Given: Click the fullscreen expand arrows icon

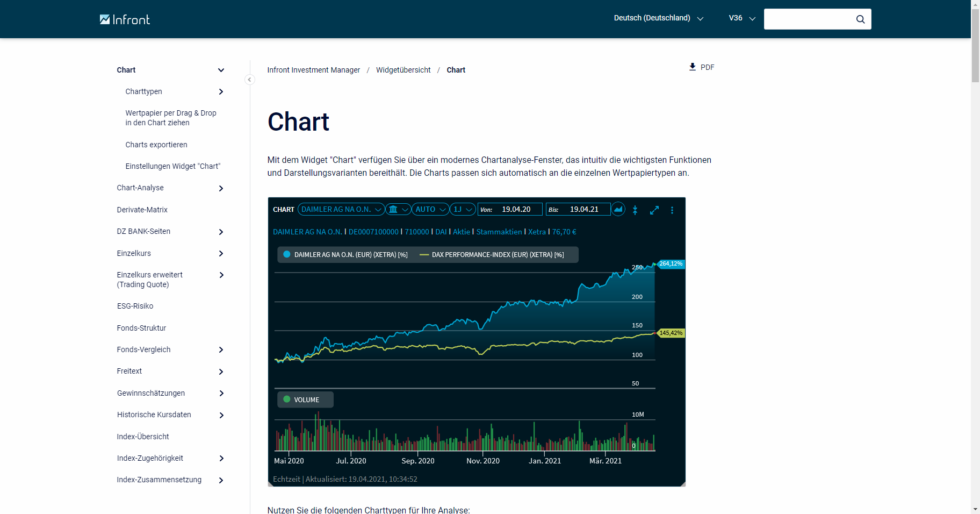Looking at the screenshot, I should pyautogui.click(x=654, y=210).
